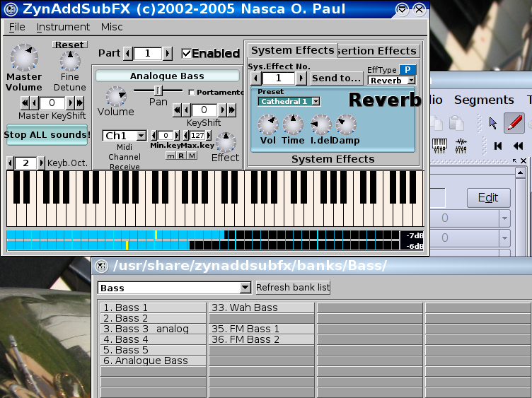Adjust the reverb Damp knob
The image size is (532, 398).
coord(346,124)
